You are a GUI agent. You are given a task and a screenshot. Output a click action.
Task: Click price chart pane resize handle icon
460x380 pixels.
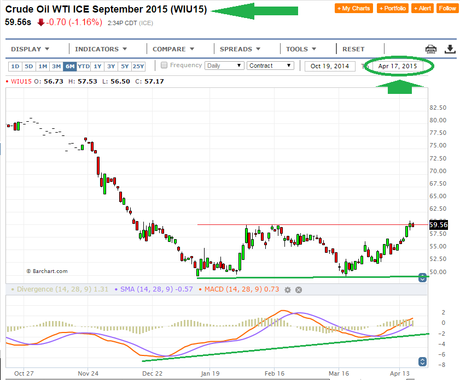coord(422,278)
